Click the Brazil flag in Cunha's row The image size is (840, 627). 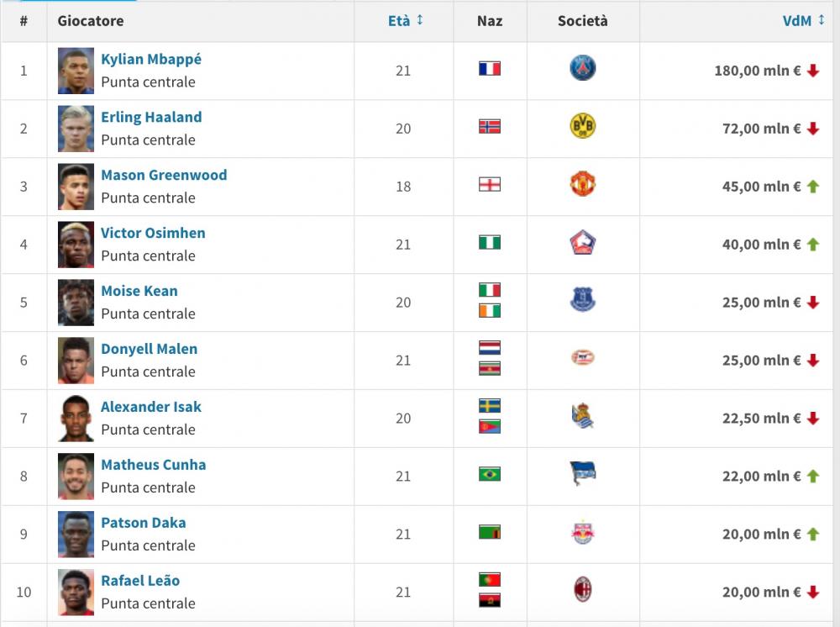click(490, 474)
